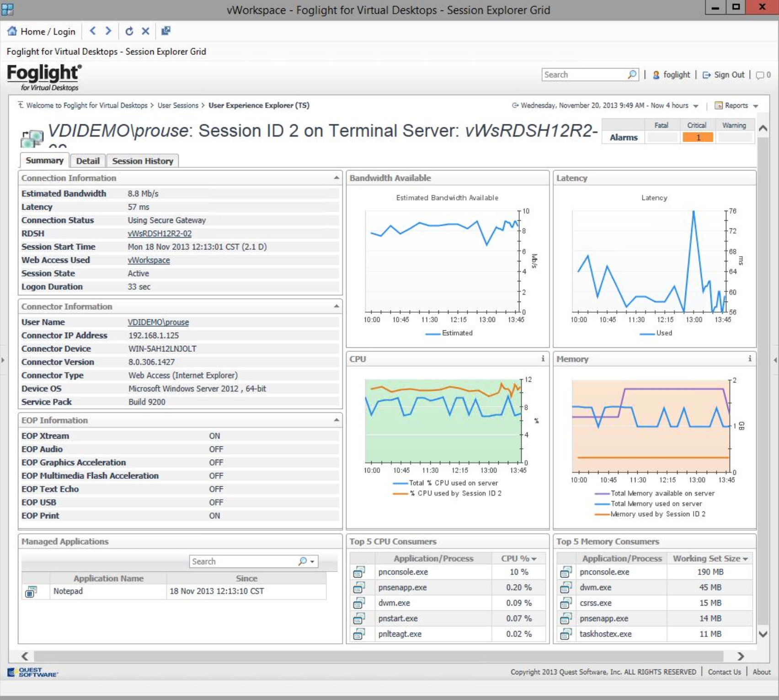
Task: Click the pnsenapp.exe icon in CPU Consumers
Action: [x=359, y=588]
